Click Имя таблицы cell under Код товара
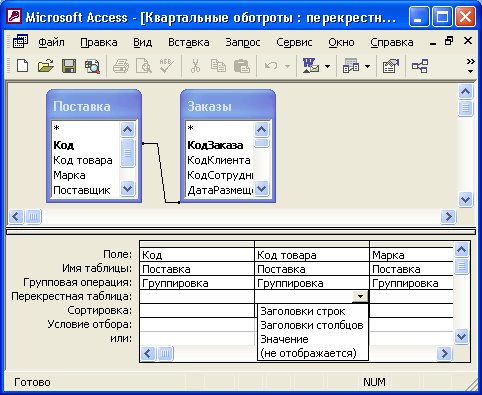This screenshot has height=395, width=482. click(x=312, y=269)
